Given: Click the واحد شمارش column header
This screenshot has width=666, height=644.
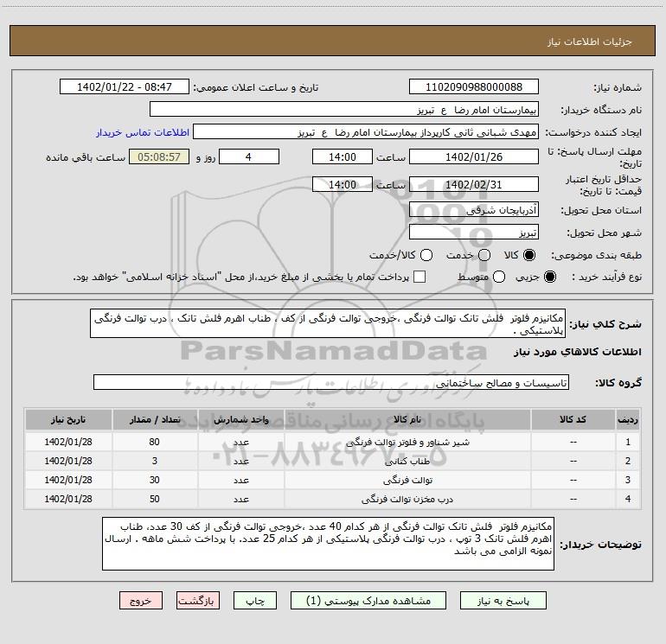Looking at the screenshot, I should point(240,420).
